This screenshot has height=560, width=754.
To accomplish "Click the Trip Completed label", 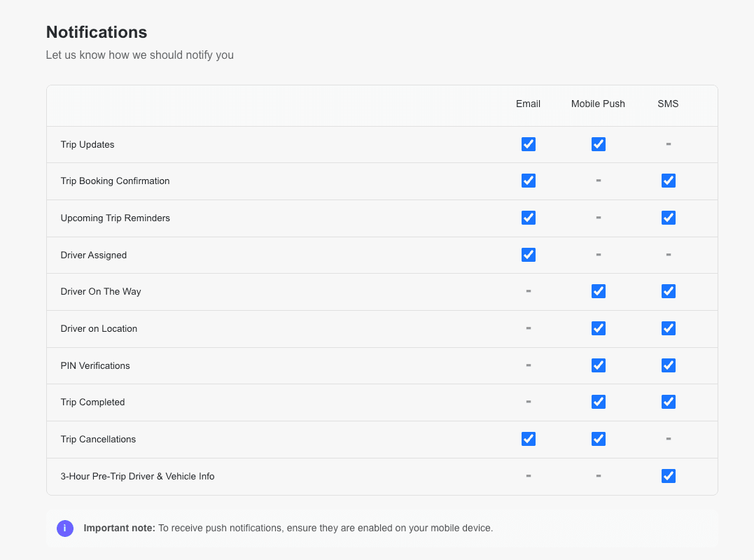I will pos(93,402).
